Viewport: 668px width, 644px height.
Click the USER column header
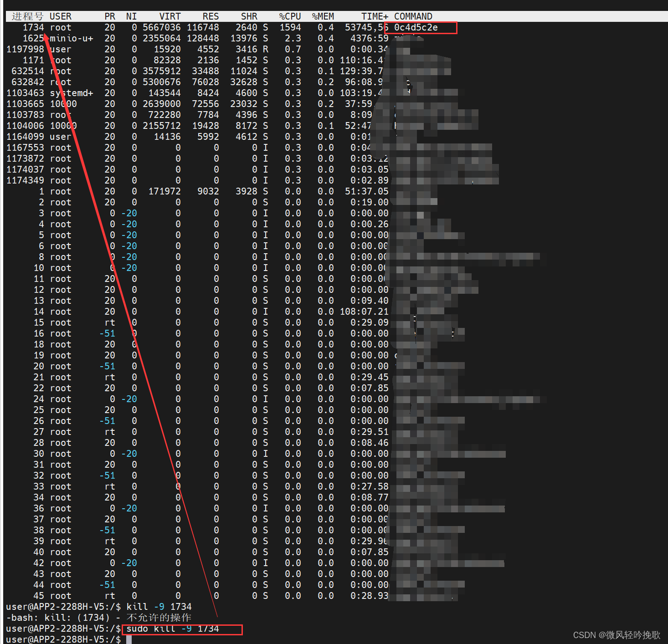[x=61, y=16]
